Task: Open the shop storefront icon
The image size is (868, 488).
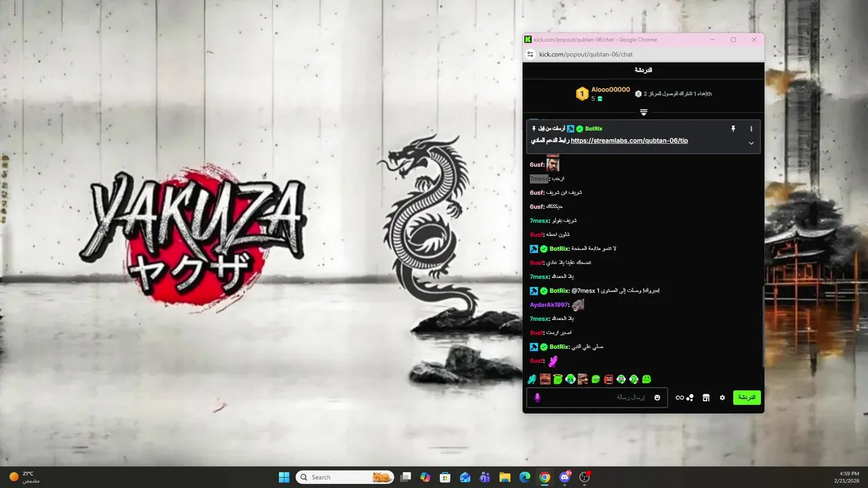Action: [706, 398]
